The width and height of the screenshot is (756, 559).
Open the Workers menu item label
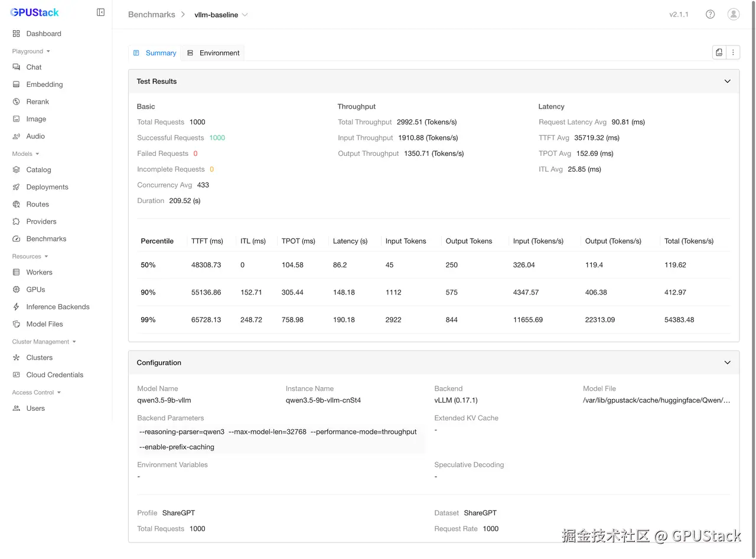(40, 272)
